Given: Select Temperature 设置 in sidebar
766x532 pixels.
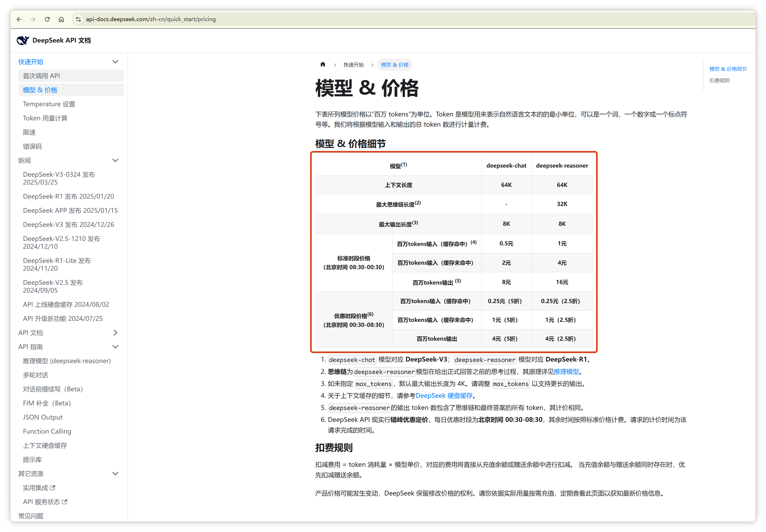Looking at the screenshot, I should pyautogui.click(x=49, y=104).
